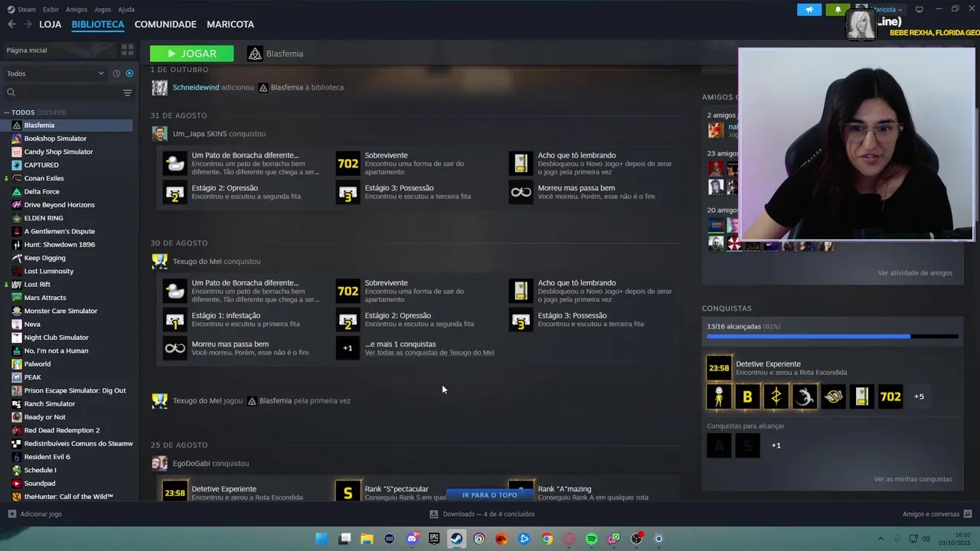
Task: Select Hunt: Showdown 1896 entry
Action: click(60, 245)
